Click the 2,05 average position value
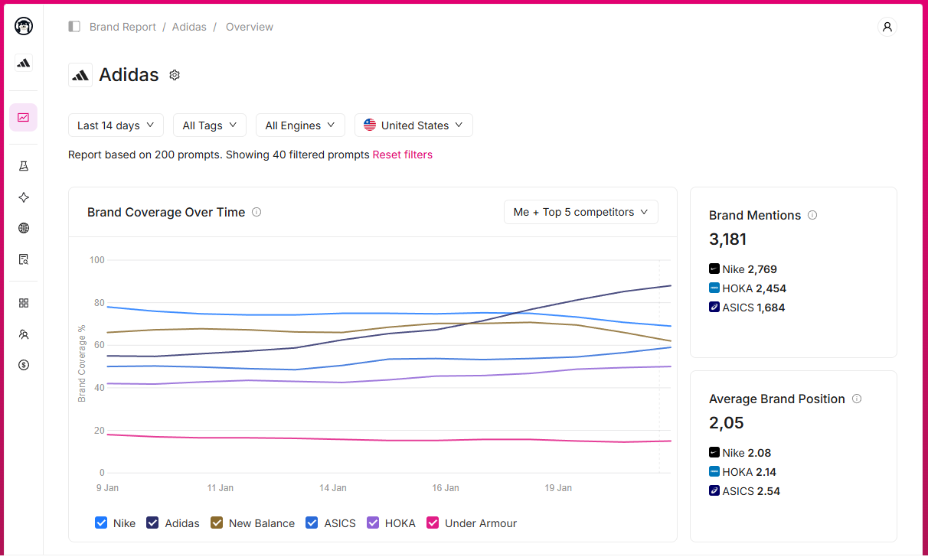The height and width of the screenshot is (560, 928). [727, 423]
